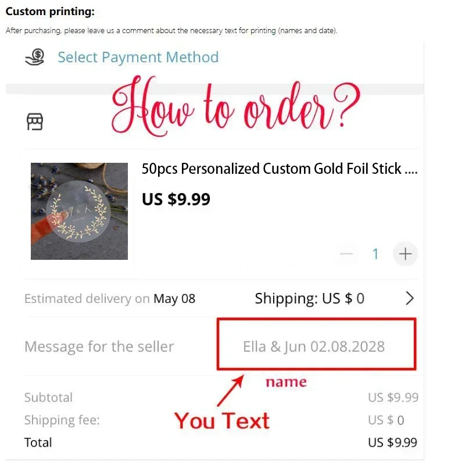This screenshot has height=468, width=476.
Task: Click the Shipping fee US $ 0 amount
Action: pos(386,420)
